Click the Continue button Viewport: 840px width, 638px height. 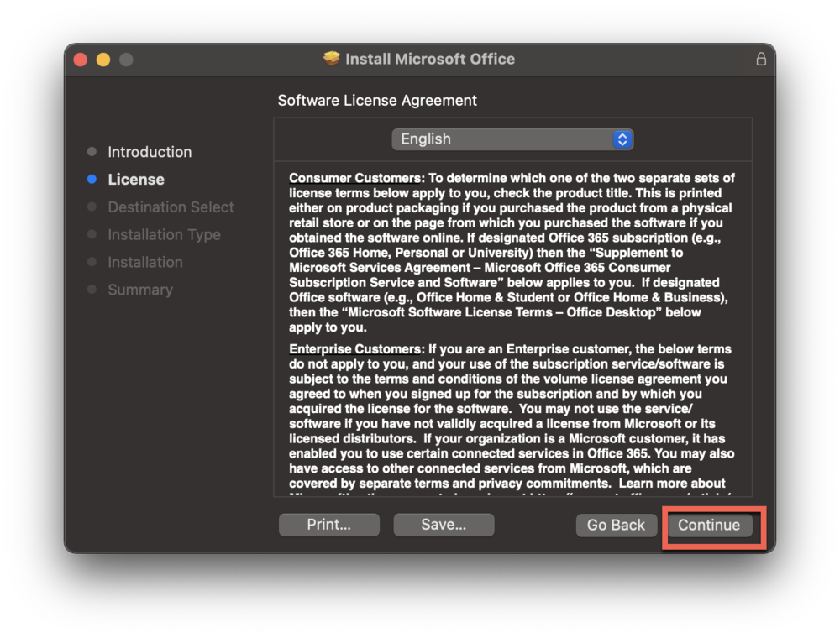[709, 525]
